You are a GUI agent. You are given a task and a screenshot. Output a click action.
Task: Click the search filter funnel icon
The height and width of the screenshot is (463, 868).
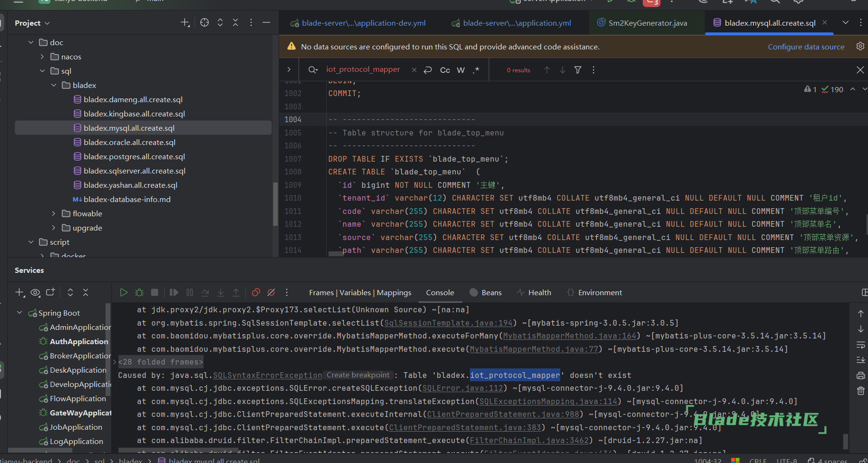click(x=578, y=70)
